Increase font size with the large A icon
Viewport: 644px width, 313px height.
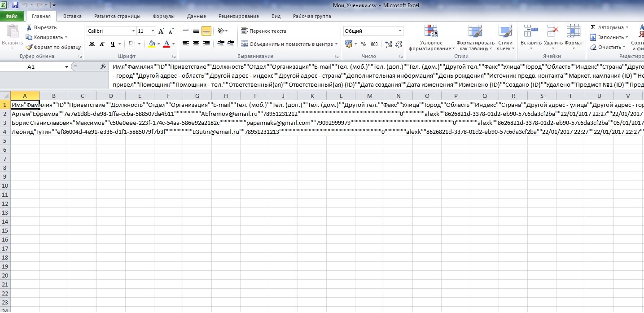point(161,31)
